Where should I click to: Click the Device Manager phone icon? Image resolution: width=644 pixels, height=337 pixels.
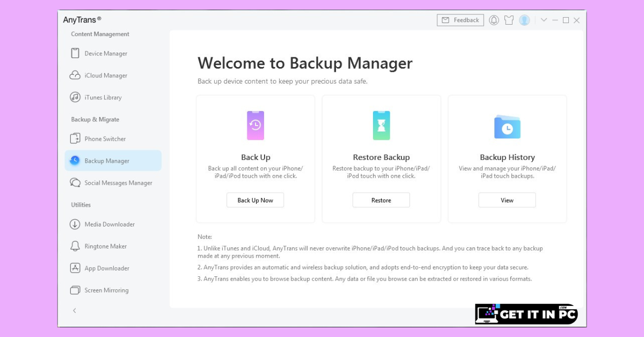[x=75, y=53]
